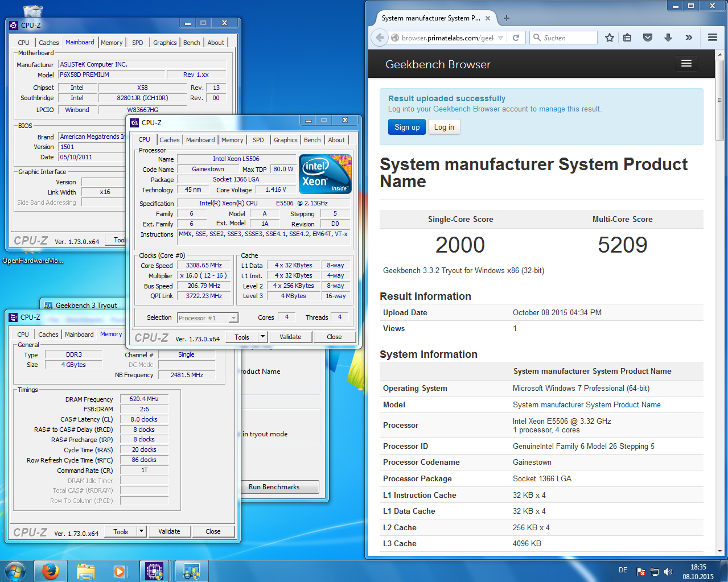Select the Mainboard tab in the bottom CPU-Z window

tap(79, 335)
